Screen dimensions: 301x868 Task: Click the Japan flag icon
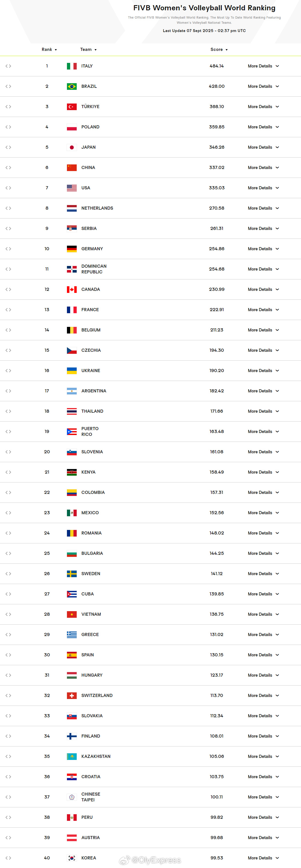[x=72, y=147]
